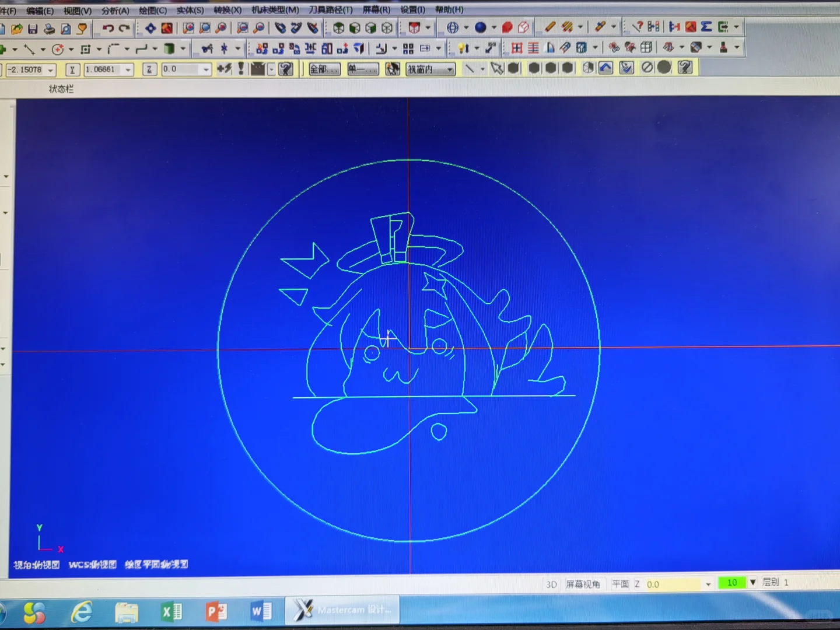The width and height of the screenshot is (840, 630).
Task: Click the Y coordinate label button
Action: [x=72, y=70]
